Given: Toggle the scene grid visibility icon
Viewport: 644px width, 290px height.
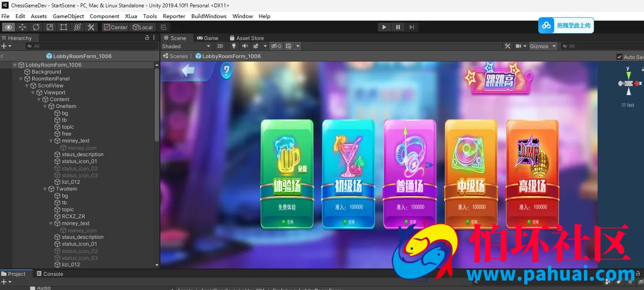Looking at the screenshot, I should 288,46.
